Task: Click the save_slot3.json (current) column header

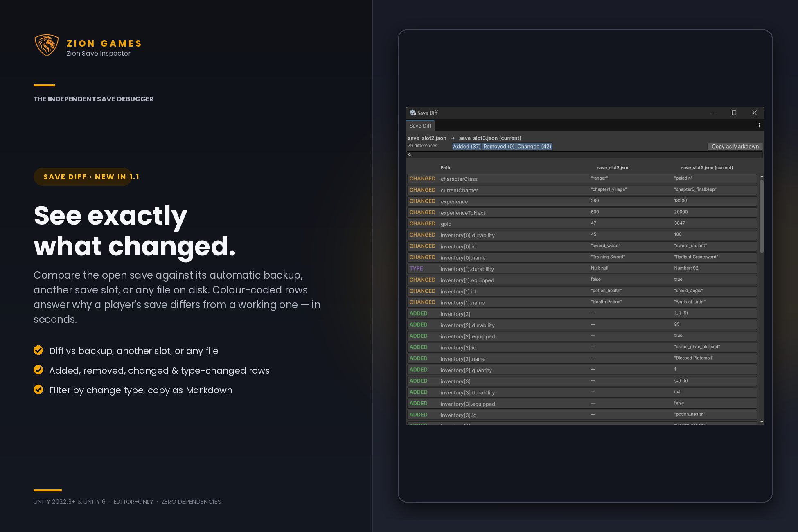Action: coord(707,168)
